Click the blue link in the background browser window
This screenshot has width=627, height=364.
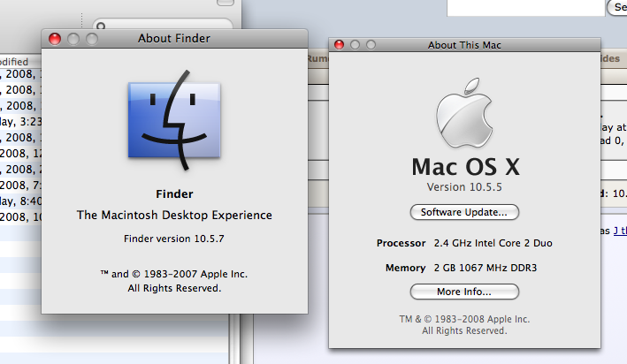pos(620,231)
